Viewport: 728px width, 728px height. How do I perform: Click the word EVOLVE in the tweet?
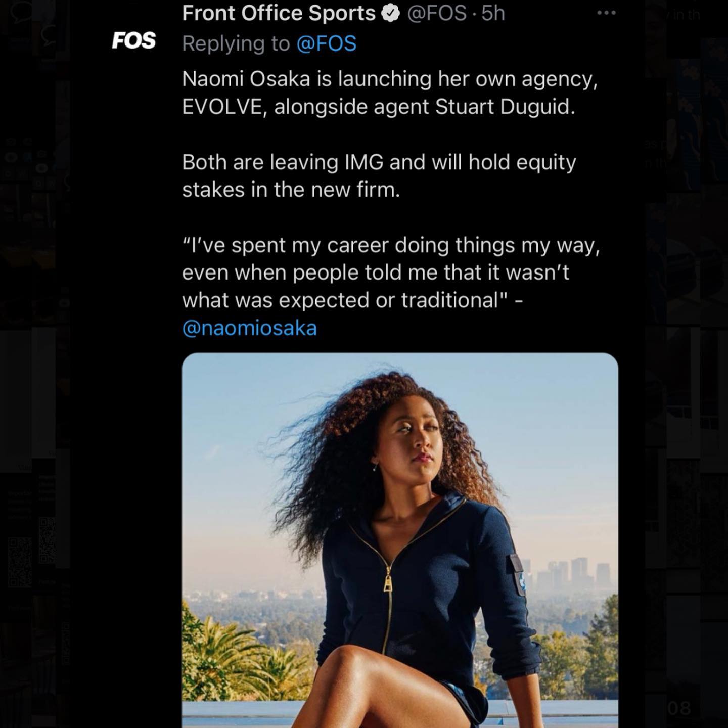point(222,107)
